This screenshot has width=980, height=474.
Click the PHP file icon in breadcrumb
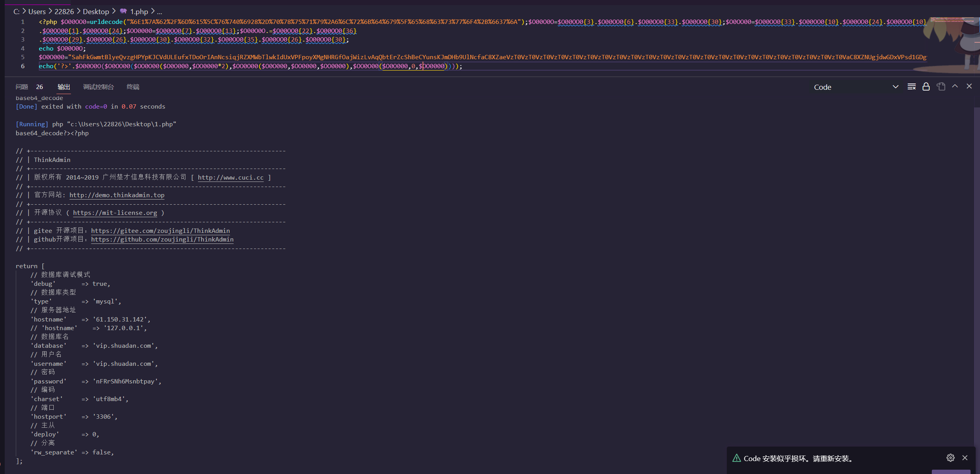click(123, 11)
